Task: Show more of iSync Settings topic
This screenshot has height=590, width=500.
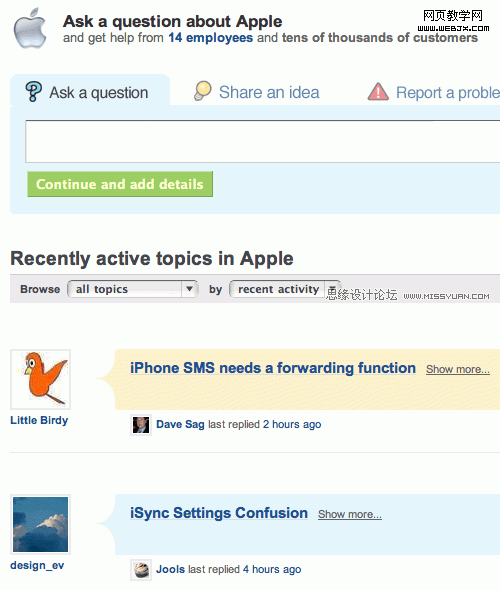Action: (x=350, y=514)
